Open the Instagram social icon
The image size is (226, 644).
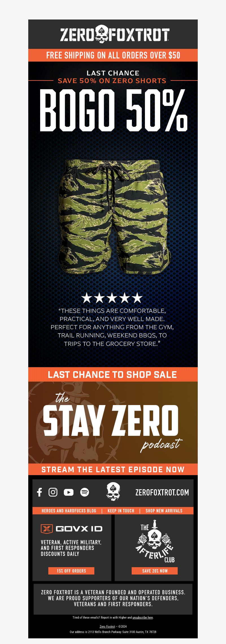pos(53,492)
